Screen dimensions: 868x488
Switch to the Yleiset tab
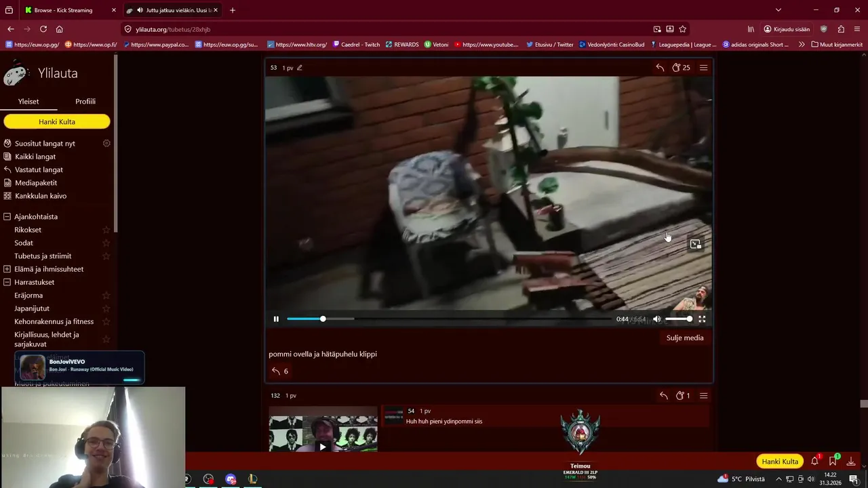point(28,102)
